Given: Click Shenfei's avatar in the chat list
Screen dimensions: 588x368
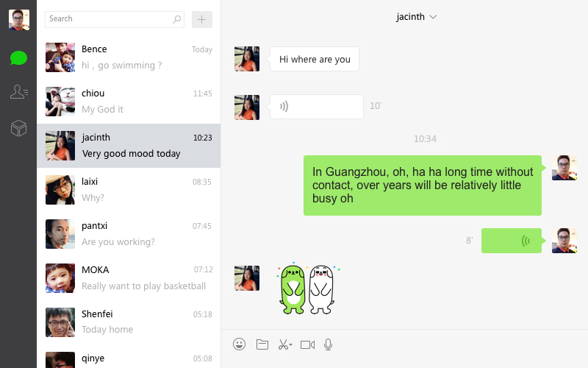Looking at the screenshot, I should point(60,322).
